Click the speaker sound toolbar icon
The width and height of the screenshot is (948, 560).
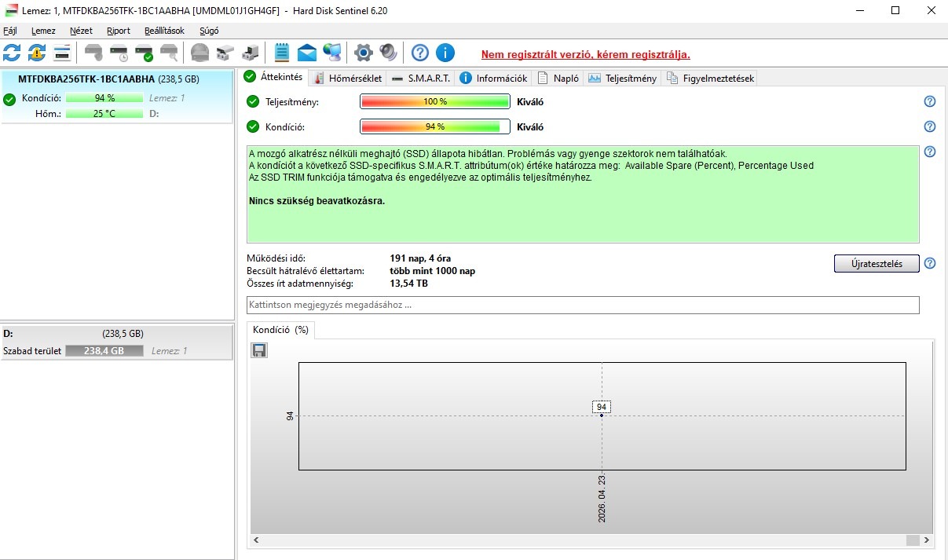pyautogui.click(x=388, y=53)
